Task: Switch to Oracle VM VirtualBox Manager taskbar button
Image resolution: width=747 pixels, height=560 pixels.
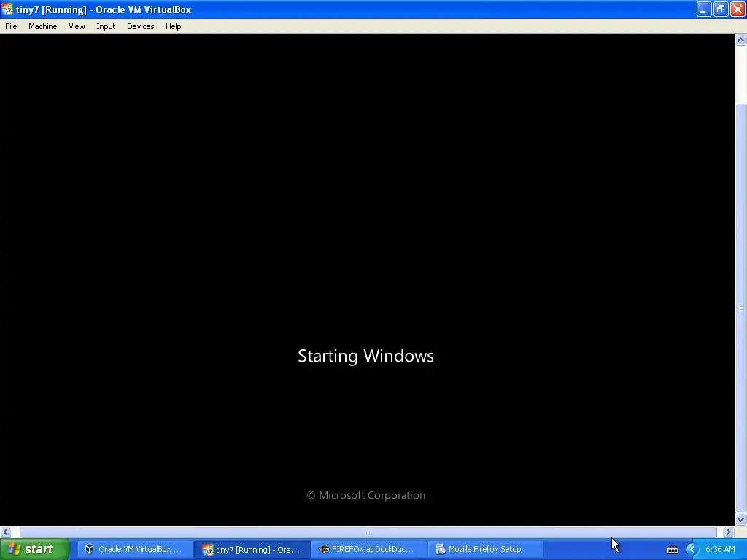Action: (x=134, y=549)
